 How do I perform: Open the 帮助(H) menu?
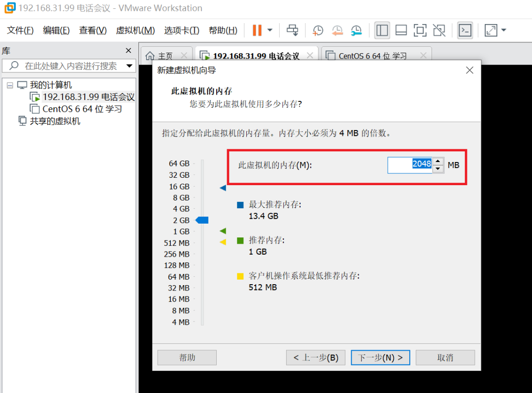click(223, 30)
